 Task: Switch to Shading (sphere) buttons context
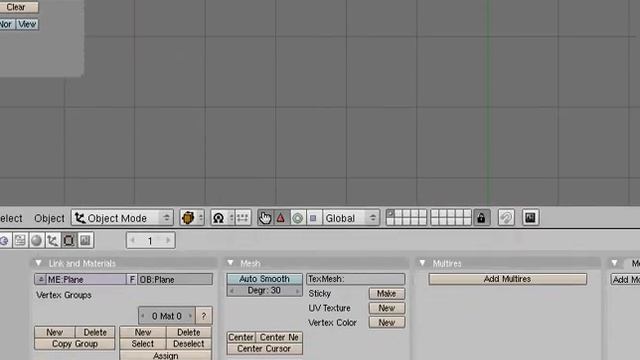36,240
